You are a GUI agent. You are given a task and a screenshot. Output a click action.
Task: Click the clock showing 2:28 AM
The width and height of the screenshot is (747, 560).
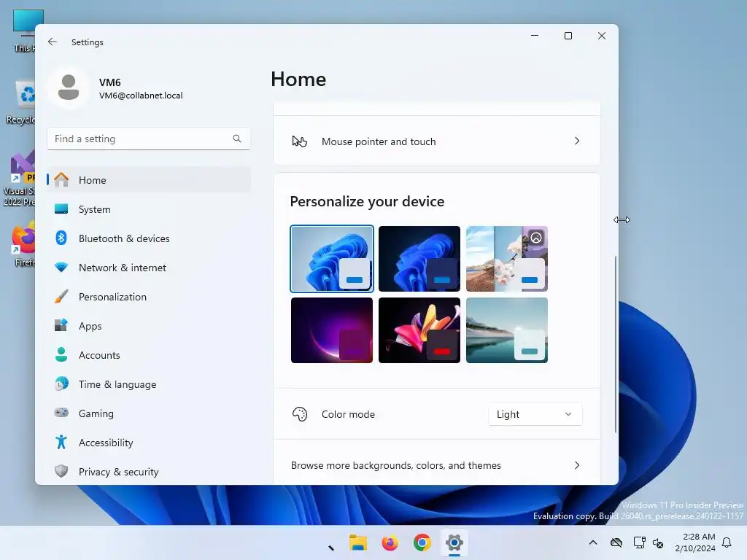(699, 537)
